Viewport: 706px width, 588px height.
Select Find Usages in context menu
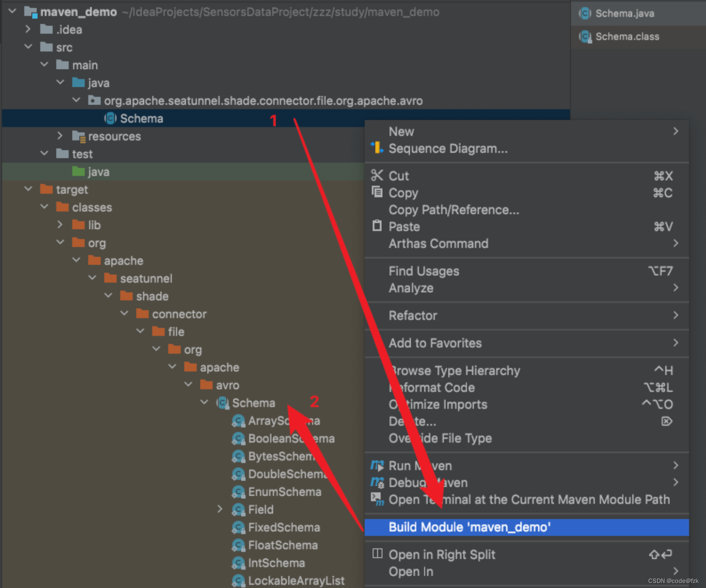tap(527, 271)
